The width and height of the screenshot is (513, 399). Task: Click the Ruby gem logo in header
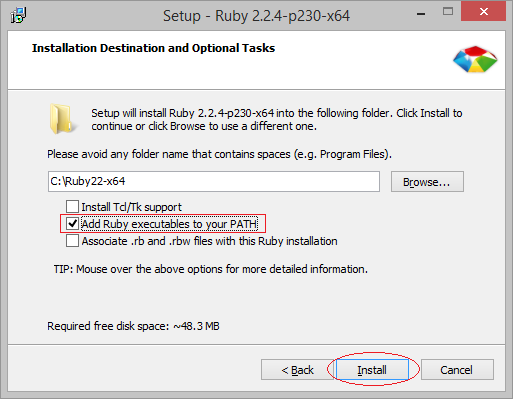[x=475, y=59]
